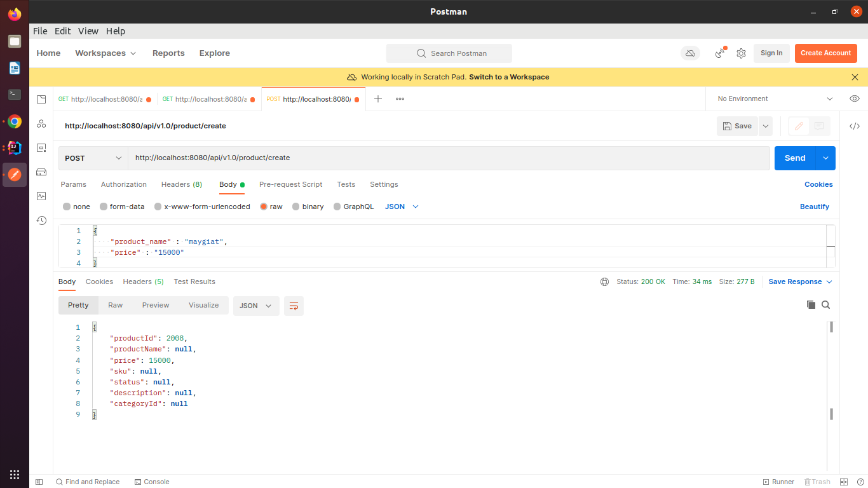Add a new request tab
Viewport: 868px width, 488px height.
378,98
